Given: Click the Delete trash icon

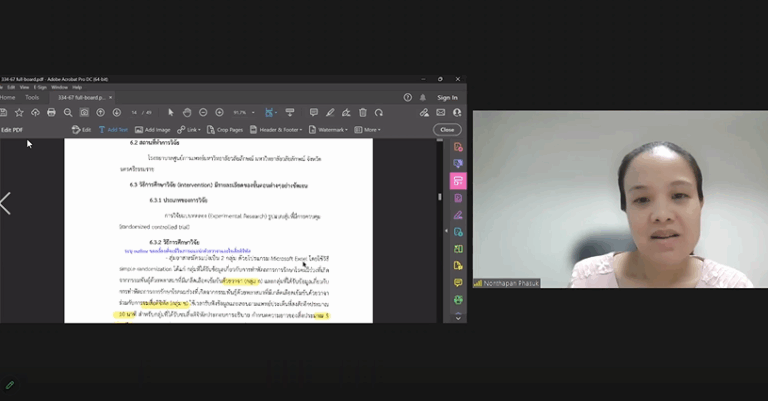Looking at the screenshot, I should coord(362,112).
